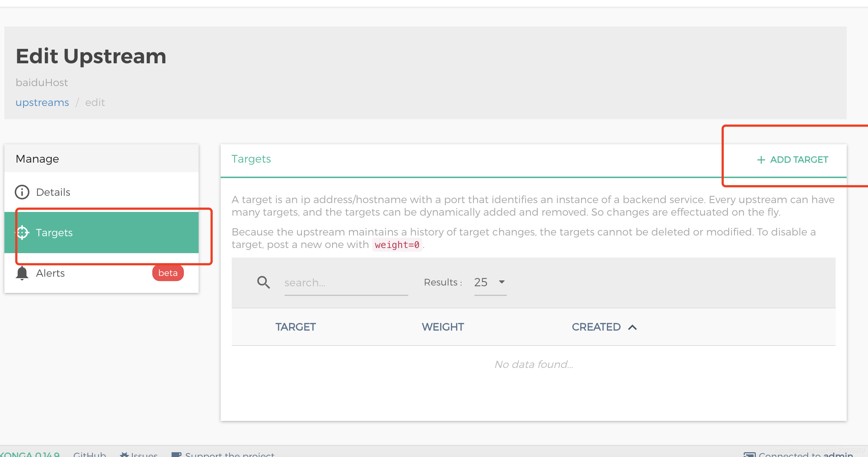Click the bell icon next to Alerts
The height and width of the screenshot is (457, 868).
click(x=22, y=273)
